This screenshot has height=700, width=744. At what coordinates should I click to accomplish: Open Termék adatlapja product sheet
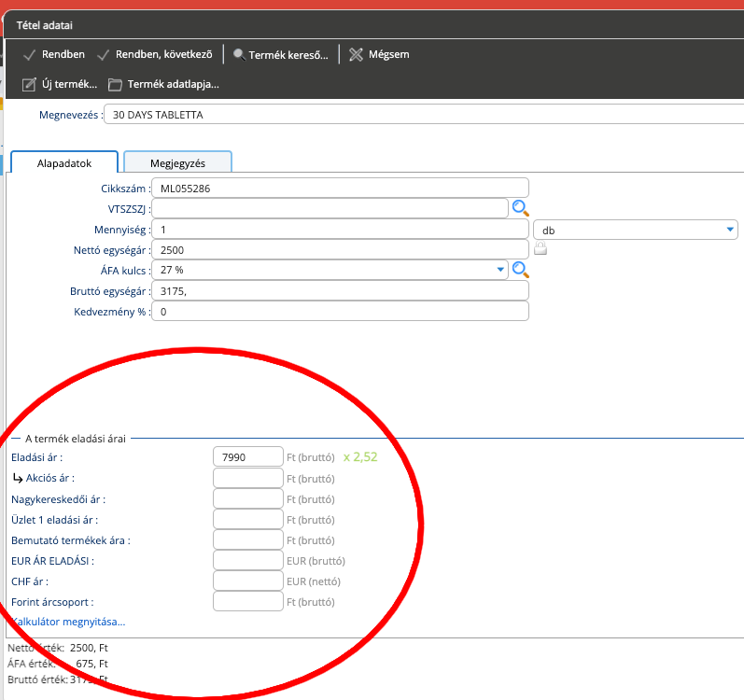point(163,84)
